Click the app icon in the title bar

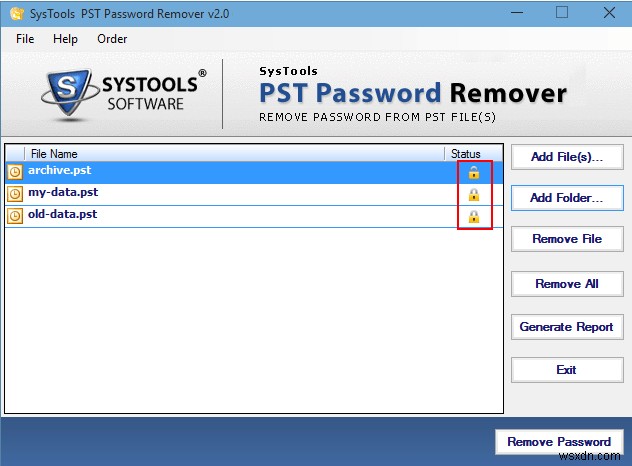pos(17,13)
